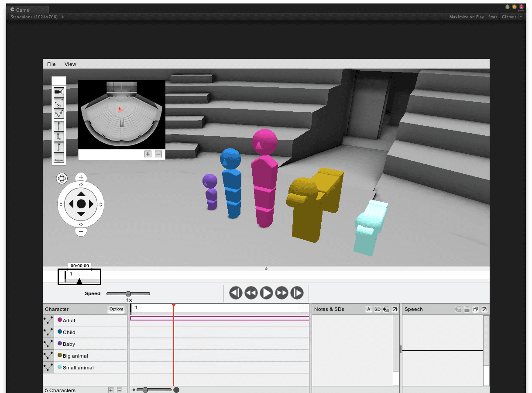Viewport: 532px width, 393px height.
Task: Open the View menu
Action: [x=70, y=64]
